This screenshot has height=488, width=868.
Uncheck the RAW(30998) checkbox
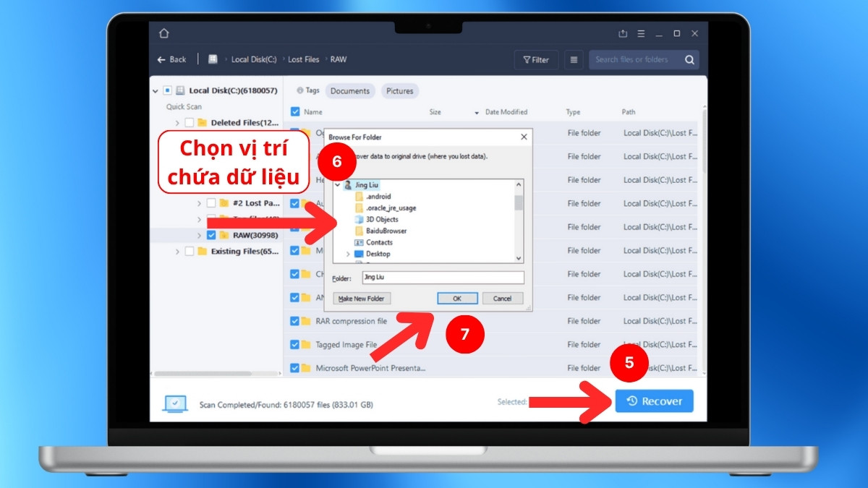pyautogui.click(x=211, y=235)
